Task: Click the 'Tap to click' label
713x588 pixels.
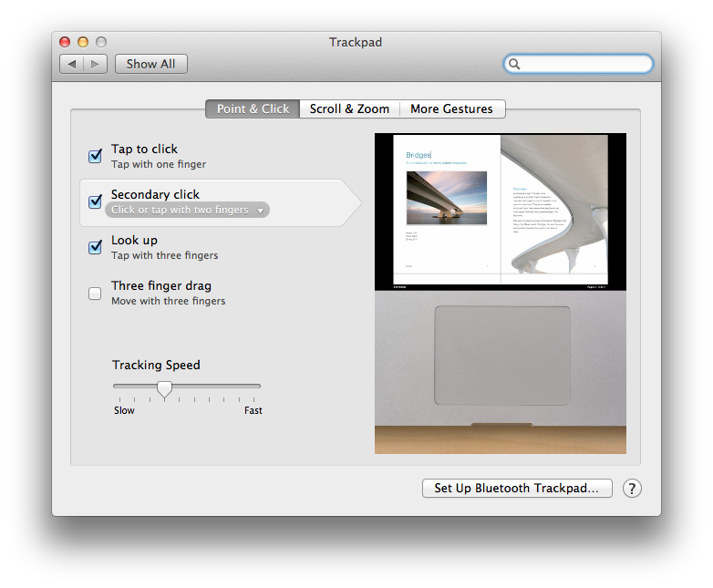Action: tap(145, 150)
